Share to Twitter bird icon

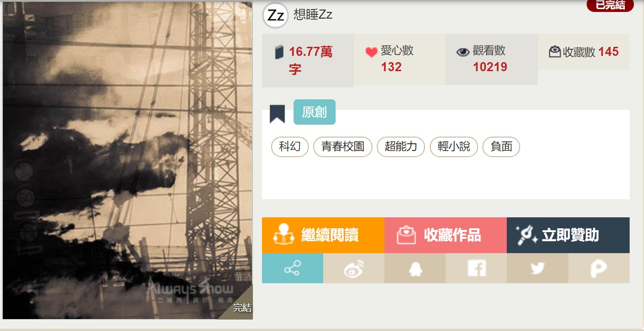[x=537, y=268]
